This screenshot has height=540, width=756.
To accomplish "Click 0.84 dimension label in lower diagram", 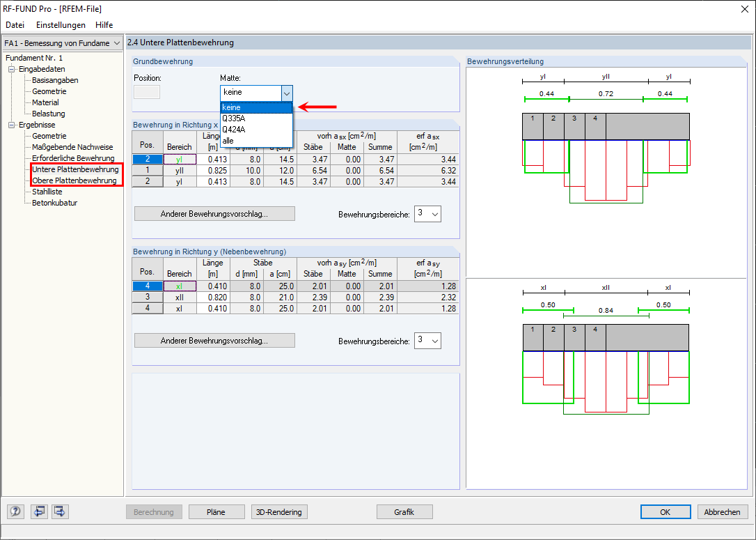I will [606, 310].
